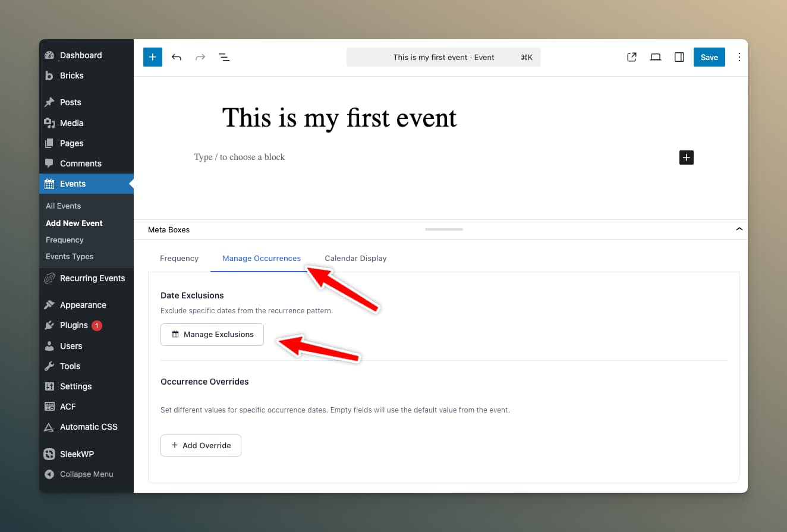This screenshot has width=787, height=532.
Task: Click the Manage Exclusions button
Action: point(212,334)
